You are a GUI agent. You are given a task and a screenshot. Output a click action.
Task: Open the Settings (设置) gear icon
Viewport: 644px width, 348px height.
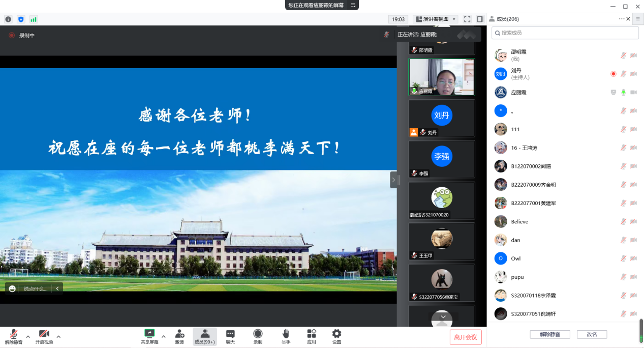(x=336, y=336)
